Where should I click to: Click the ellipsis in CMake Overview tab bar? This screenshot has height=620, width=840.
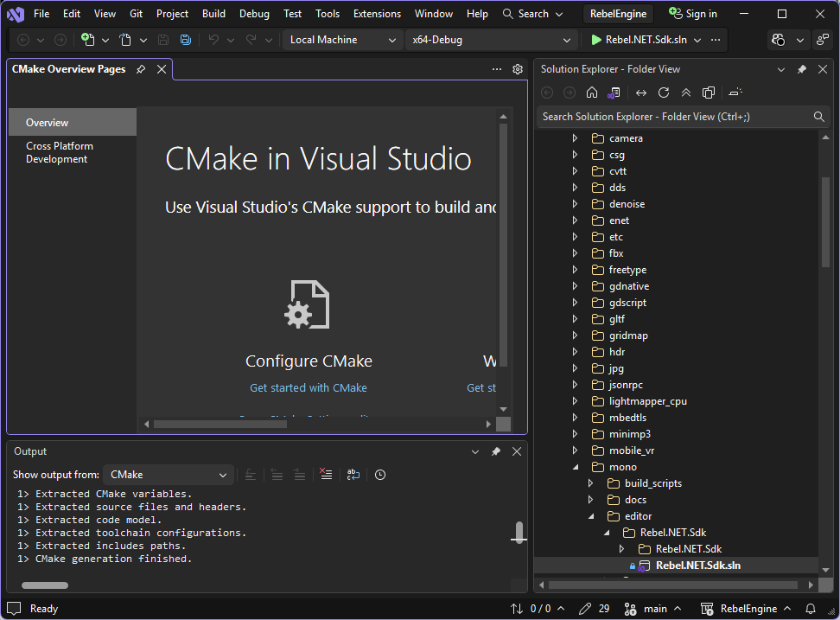(x=497, y=69)
